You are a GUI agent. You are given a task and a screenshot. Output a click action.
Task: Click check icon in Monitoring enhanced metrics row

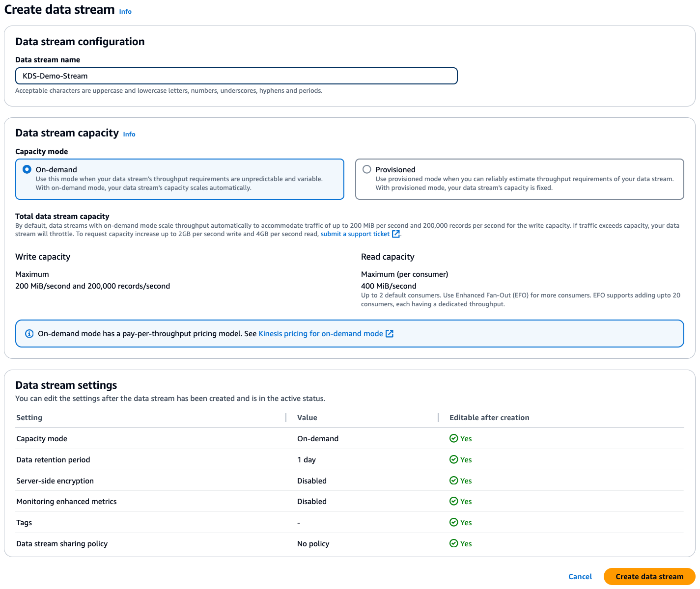point(454,501)
